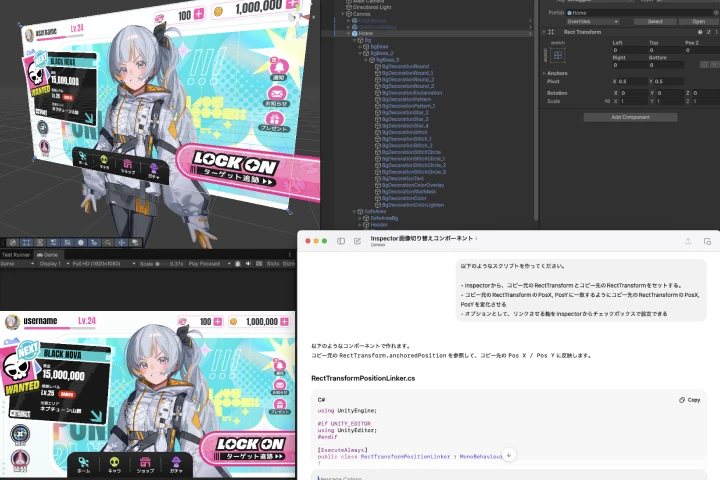Switch to the Test Runner tab

tap(16, 254)
